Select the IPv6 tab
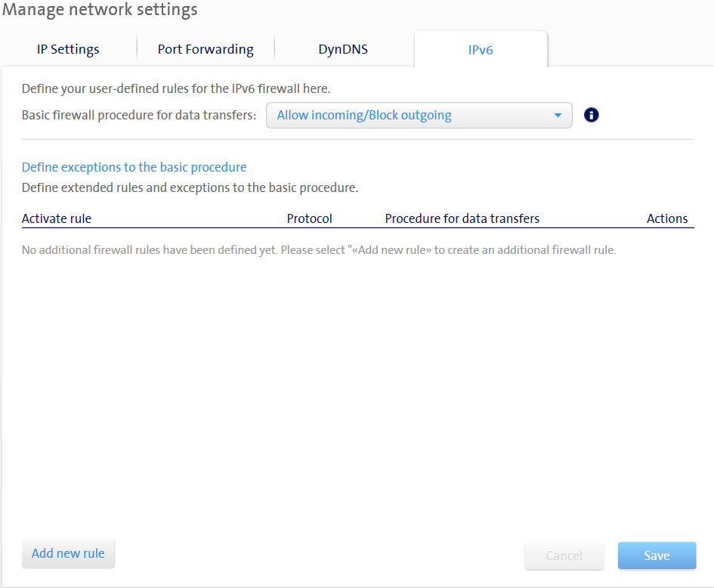This screenshot has width=714, height=588. coord(481,51)
